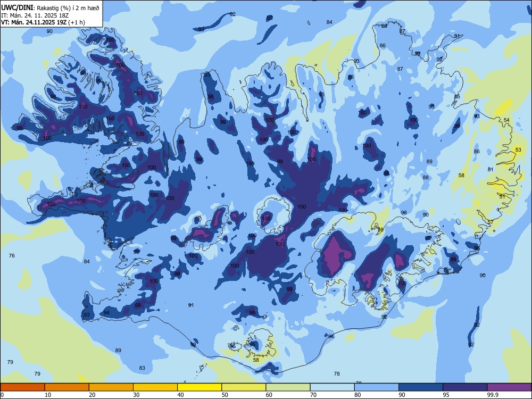
Task: Click the legend tick label '50'
Action: 225,395
